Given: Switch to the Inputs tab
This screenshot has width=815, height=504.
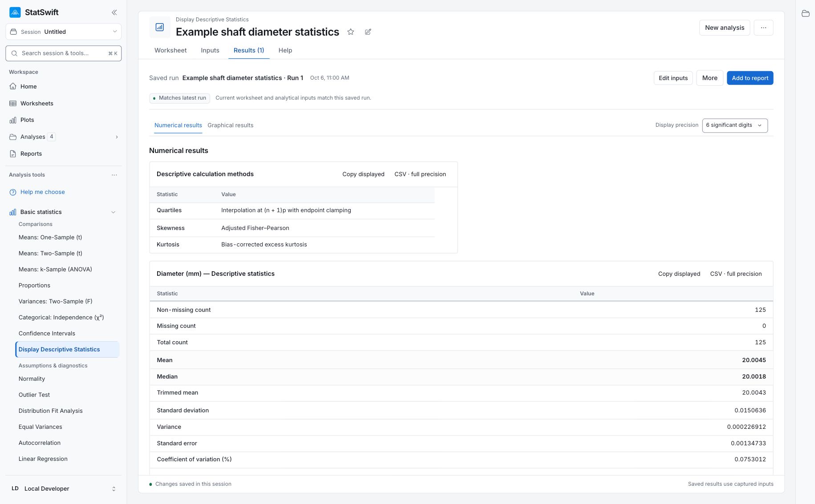Looking at the screenshot, I should tap(210, 50).
